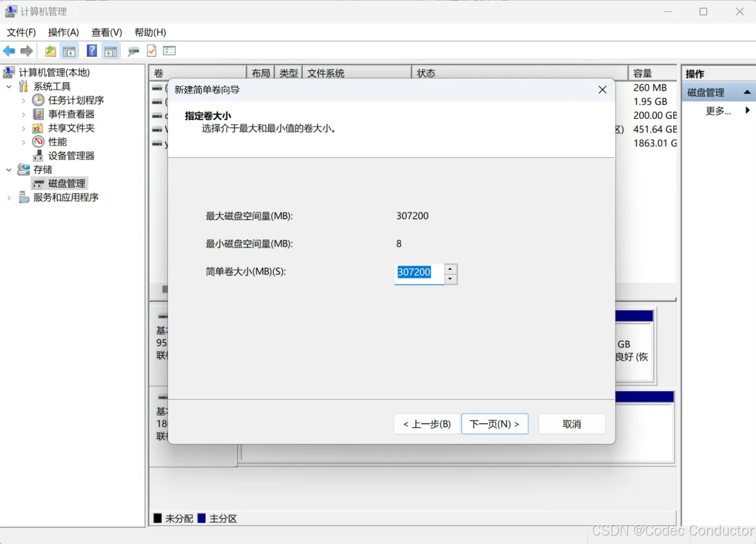Image resolution: width=756 pixels, height=544 pixels.
Task: Click the 1.95 GB capacity cell
Action: (x=650, y=101)
